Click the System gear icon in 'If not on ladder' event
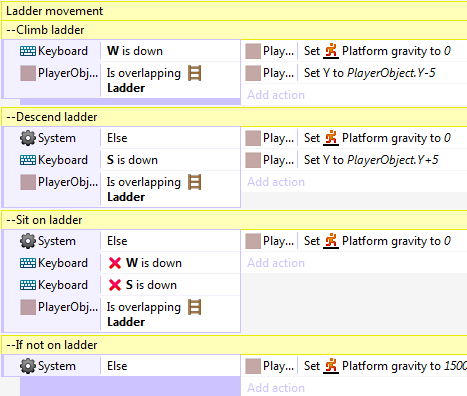467x396 pixels. point(28,366)
